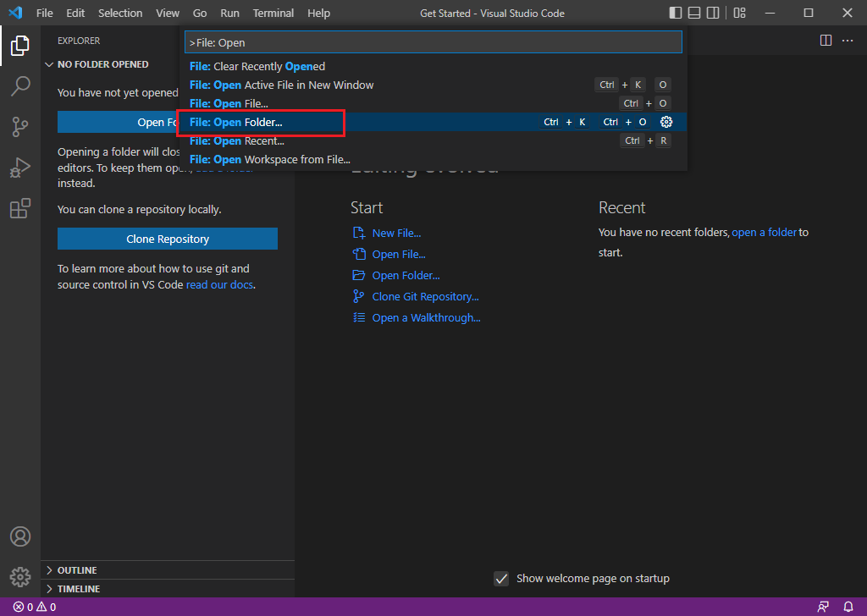Open the Help menu
Image resolution: width=867 pixels, height=616 pixels.
click(318, 13)
